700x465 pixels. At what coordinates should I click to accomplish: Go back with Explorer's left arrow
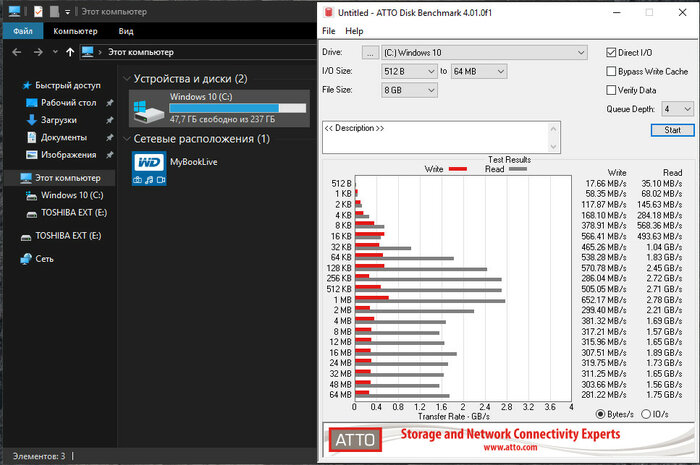pyautogui.click(x=17, y=52)
